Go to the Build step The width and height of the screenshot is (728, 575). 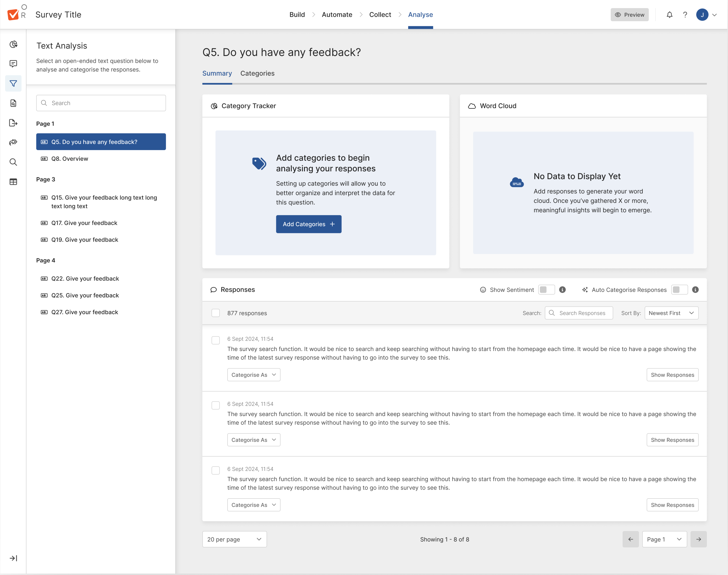pyautogui.click(x=297, y=15)
